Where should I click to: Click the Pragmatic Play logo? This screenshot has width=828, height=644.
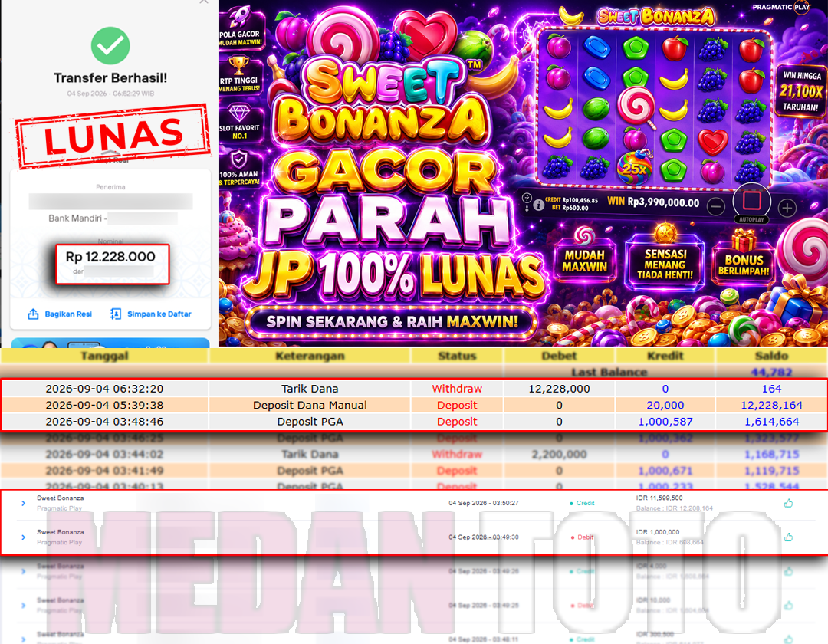click(781, 7)
